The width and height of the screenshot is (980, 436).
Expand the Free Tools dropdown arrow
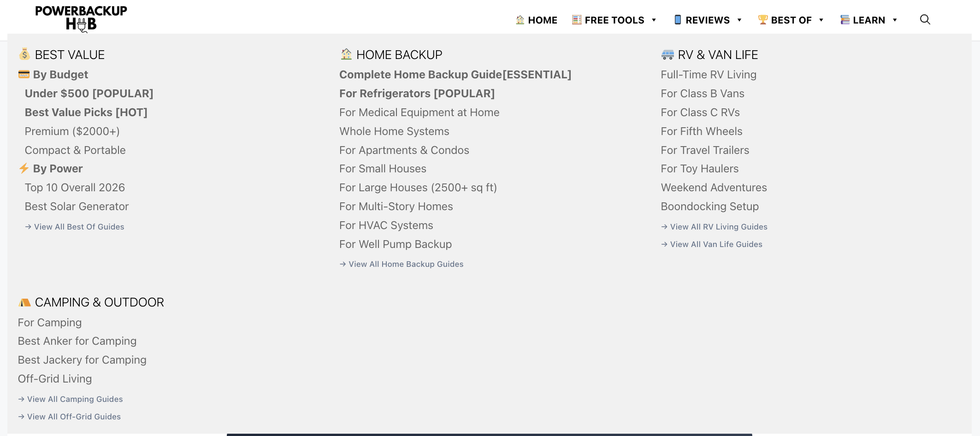[654, 20]
